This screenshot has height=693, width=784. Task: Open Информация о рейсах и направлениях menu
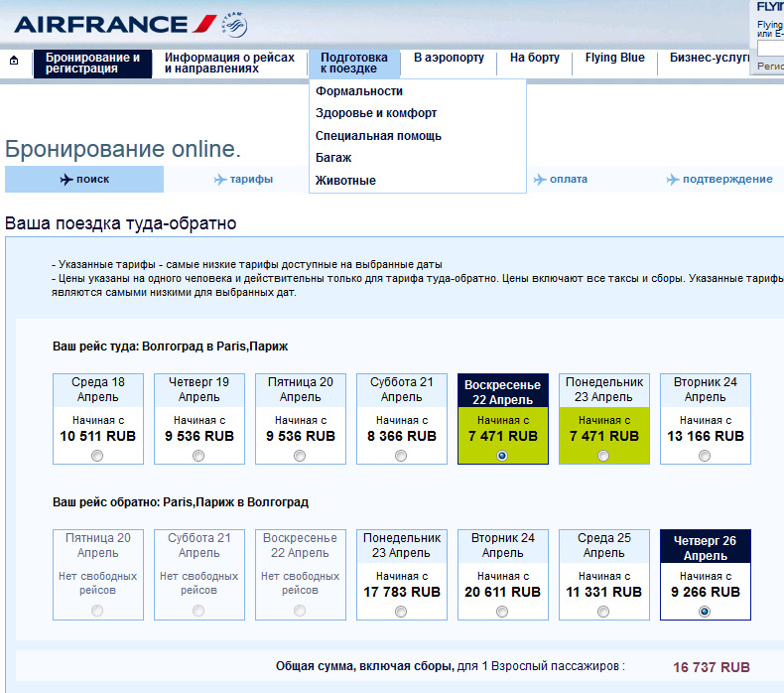[229, 64]
